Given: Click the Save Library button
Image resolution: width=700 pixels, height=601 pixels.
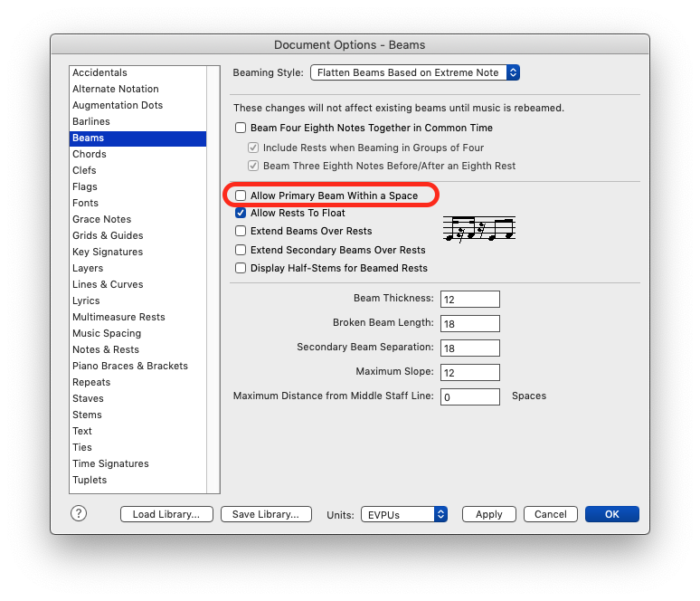Looking at the screenshot, I should (266, 514).
